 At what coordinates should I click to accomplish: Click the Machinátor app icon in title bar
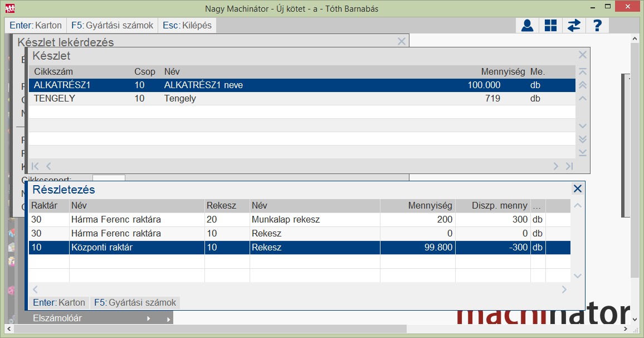tap(10, 8)
